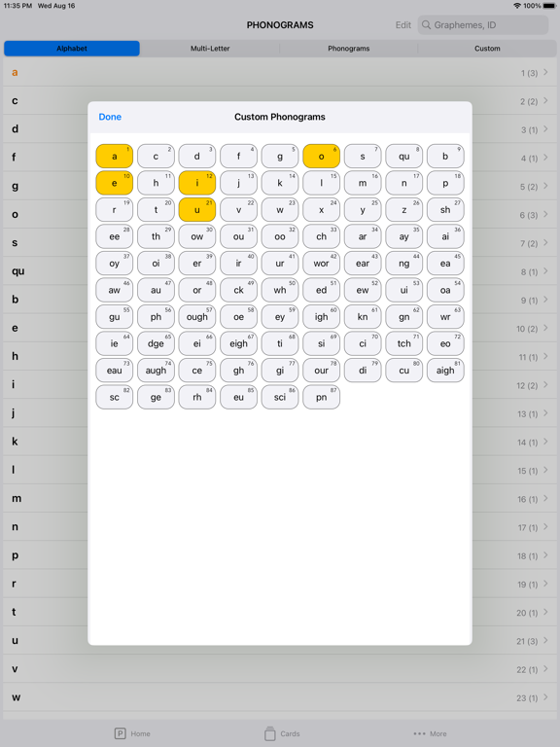Image resolution: width=560 pixels, height=747 pixels.
Task: Select the 'p' row in list
Action: [x=280, y=555]
